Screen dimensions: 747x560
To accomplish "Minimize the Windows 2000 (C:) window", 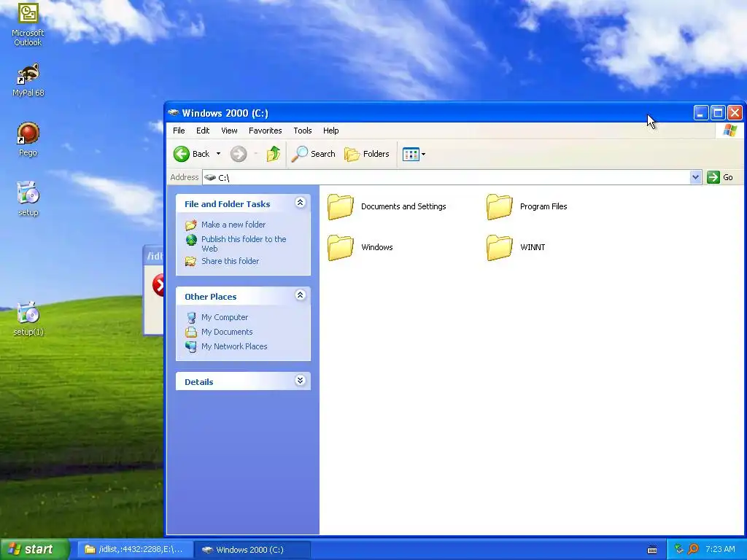I will [x=701, y=113].
